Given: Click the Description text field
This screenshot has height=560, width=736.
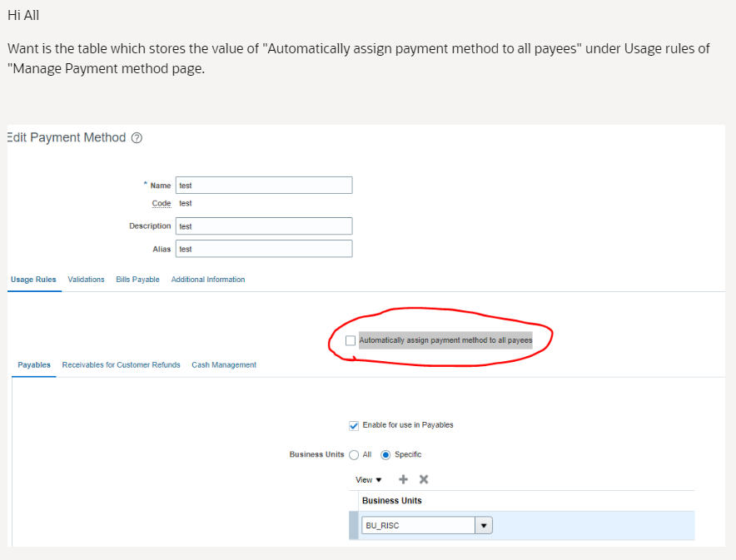Looking at the screenshot, I should tap(264, 225).
